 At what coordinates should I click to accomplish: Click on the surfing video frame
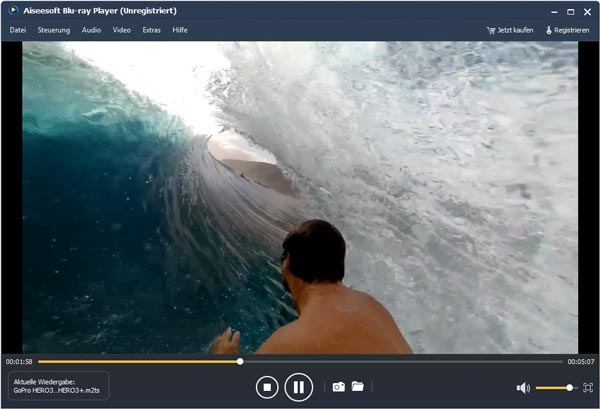300,197
